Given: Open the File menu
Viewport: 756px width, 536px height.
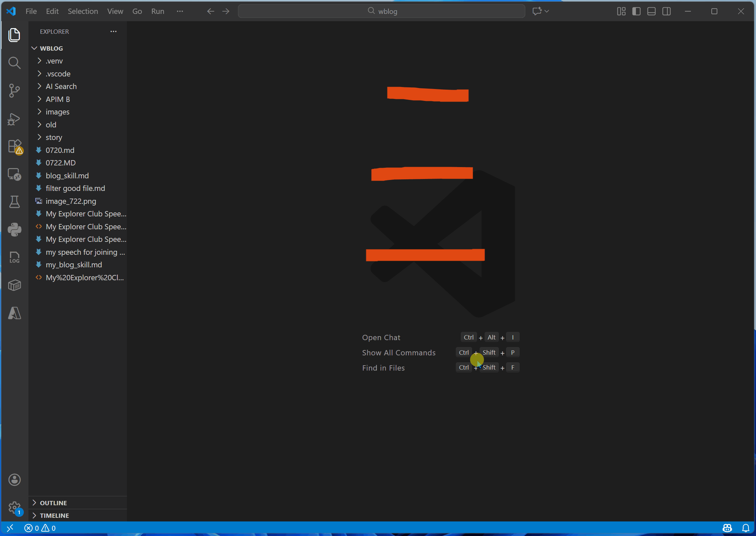Looking at the screenshot, I should [31, 11].
